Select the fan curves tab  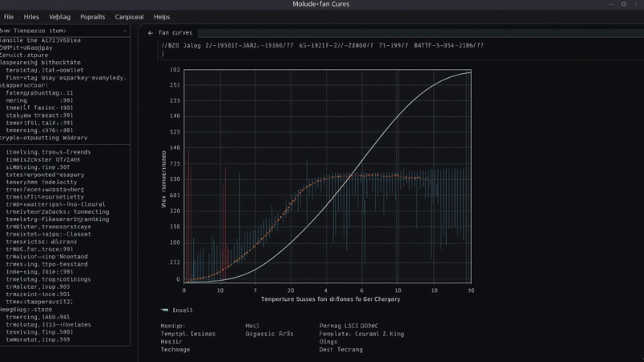tap(175, 32)
